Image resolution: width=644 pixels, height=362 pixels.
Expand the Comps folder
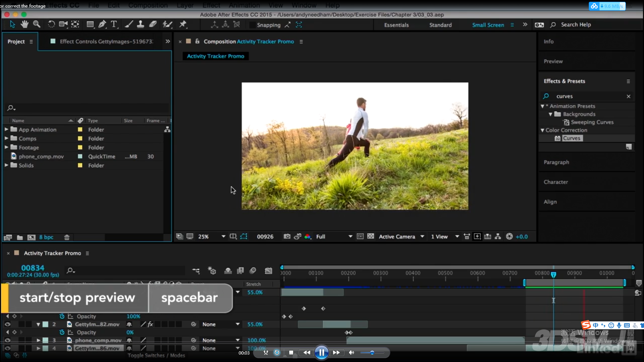(x=6, y=138)
